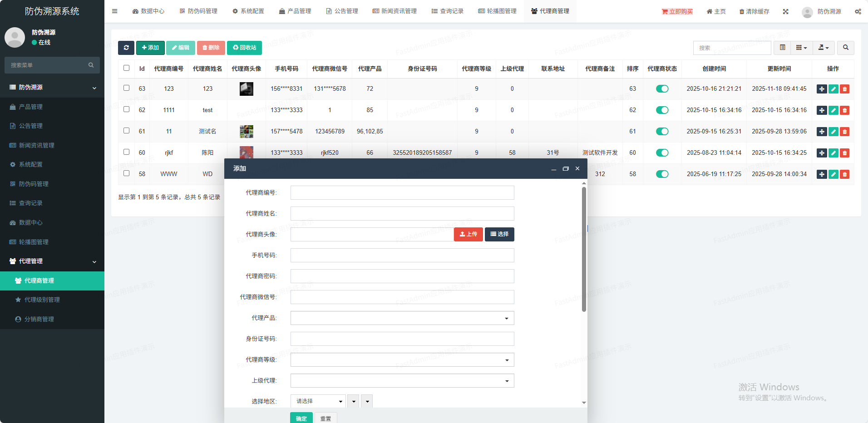Image resolution: width=868 pixels, height=423 pixels.
Task: Open the 代理产品 dropdown in the form
Action: [402, 318]
